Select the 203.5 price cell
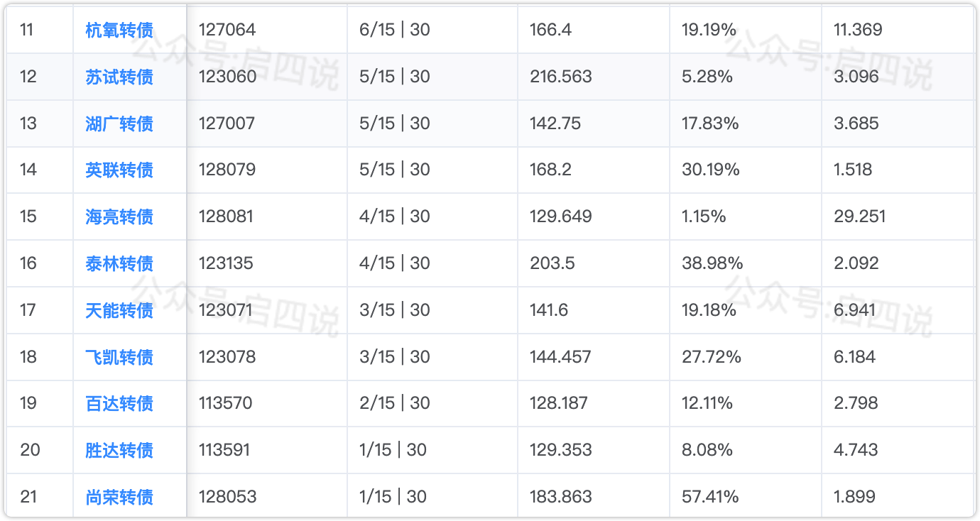The image size is (980, 521). [552, 263]
